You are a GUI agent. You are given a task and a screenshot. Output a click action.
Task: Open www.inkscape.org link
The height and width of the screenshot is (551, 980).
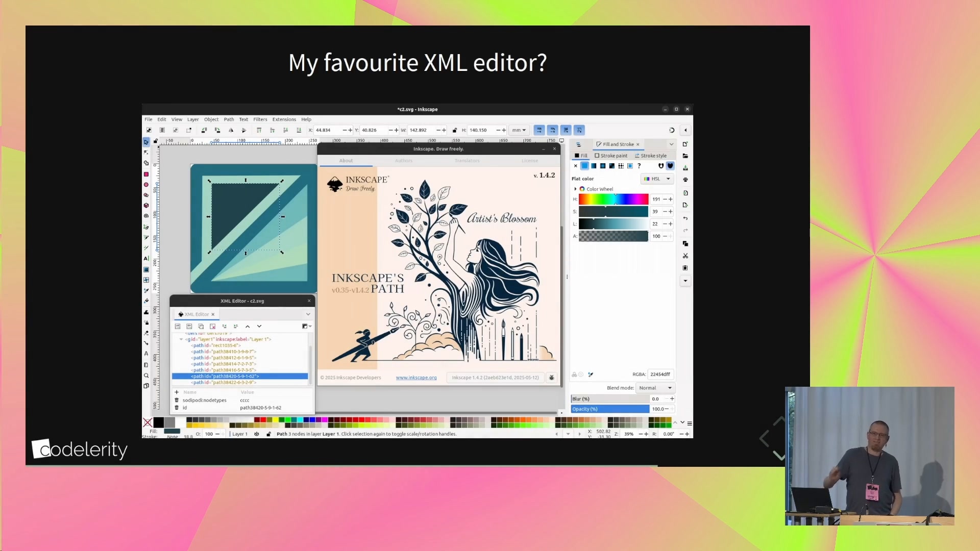click(416, 378)
